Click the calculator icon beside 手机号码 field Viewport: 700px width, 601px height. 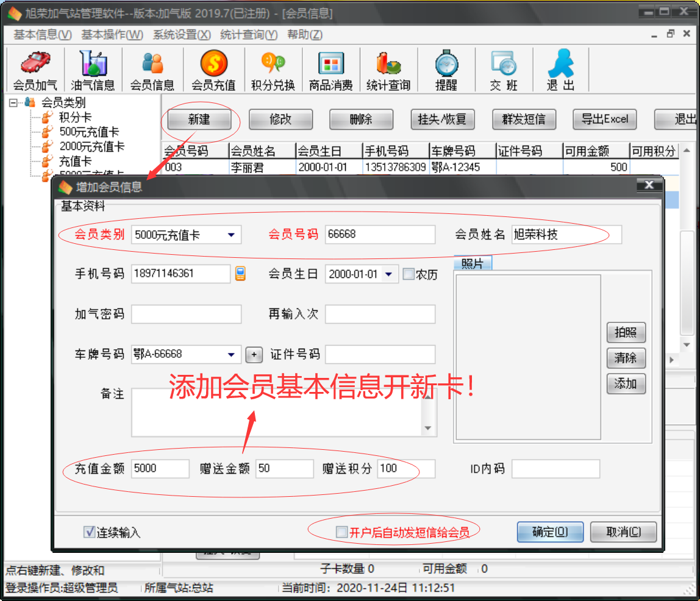(x=240, y=274)
